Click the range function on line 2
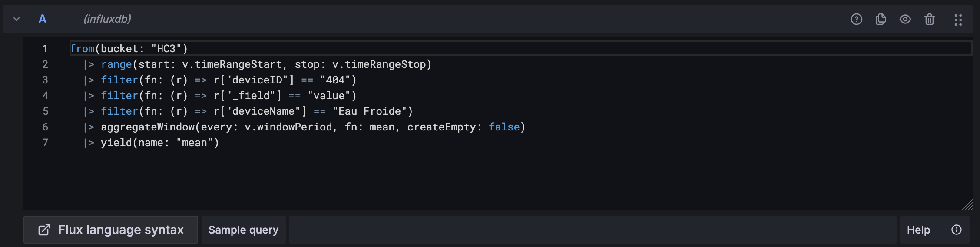Image resolution: width=980 pixels, height=247 pixels. click(x=116, y=64)
